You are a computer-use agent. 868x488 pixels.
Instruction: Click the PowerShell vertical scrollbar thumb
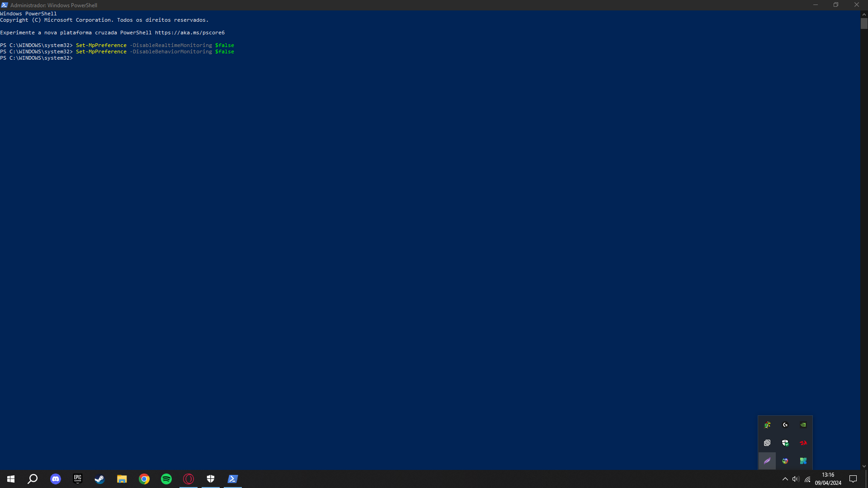coord(864,23)
